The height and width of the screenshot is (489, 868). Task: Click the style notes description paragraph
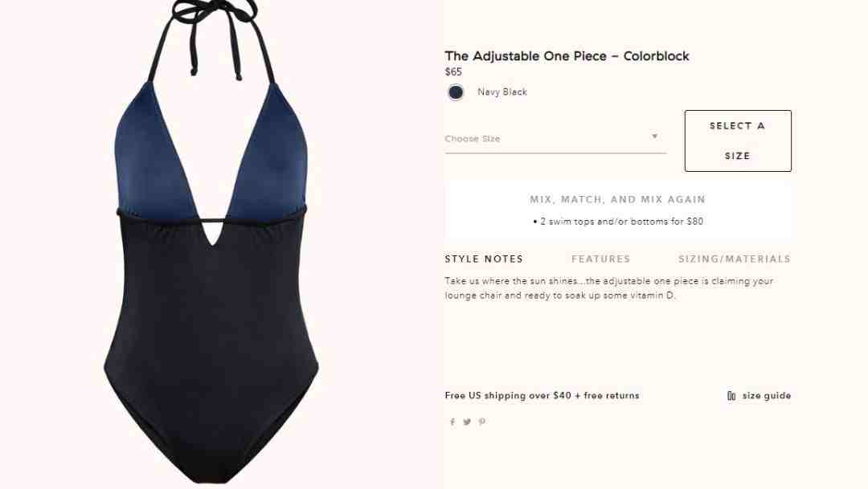tap(609, 288)
